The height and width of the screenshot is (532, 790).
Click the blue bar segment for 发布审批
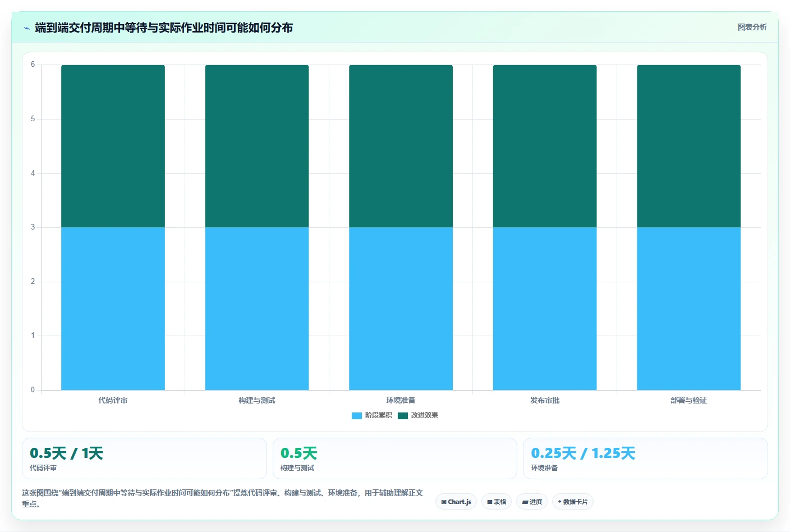pyautogui.click(x=545, y=309)
